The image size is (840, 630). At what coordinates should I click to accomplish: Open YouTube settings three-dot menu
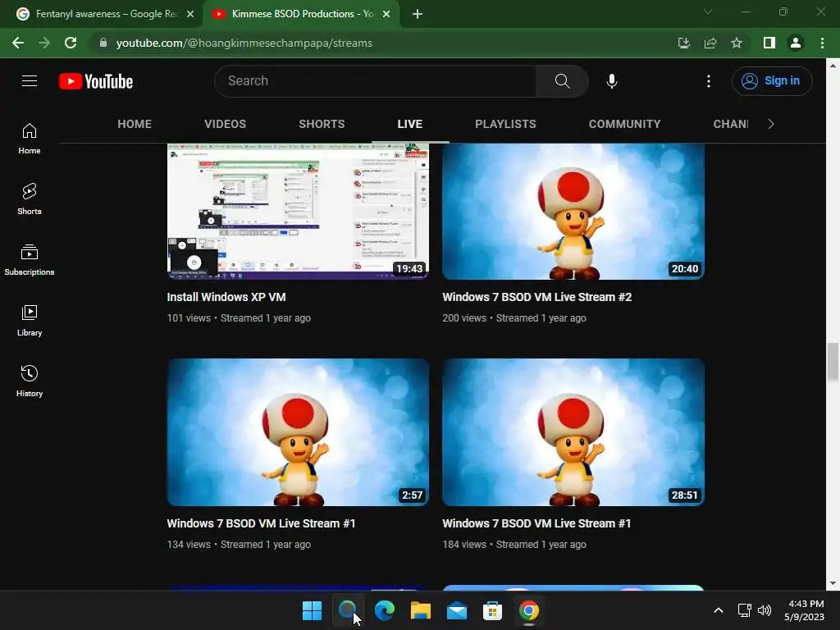708,81
